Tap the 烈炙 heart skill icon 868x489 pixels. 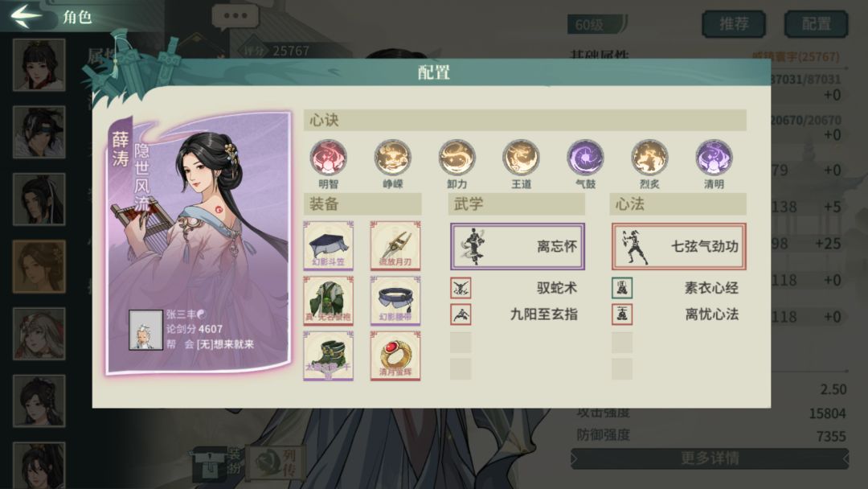[649, 158]
